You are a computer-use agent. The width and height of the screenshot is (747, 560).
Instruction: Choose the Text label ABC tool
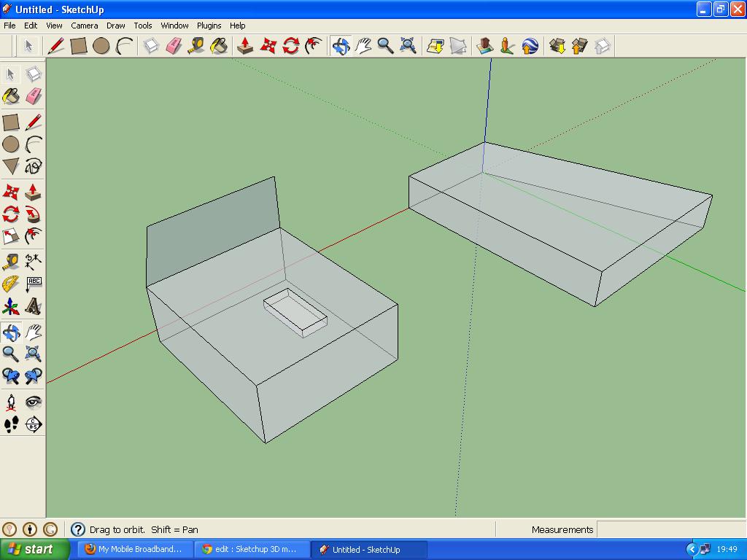[34, 284]
